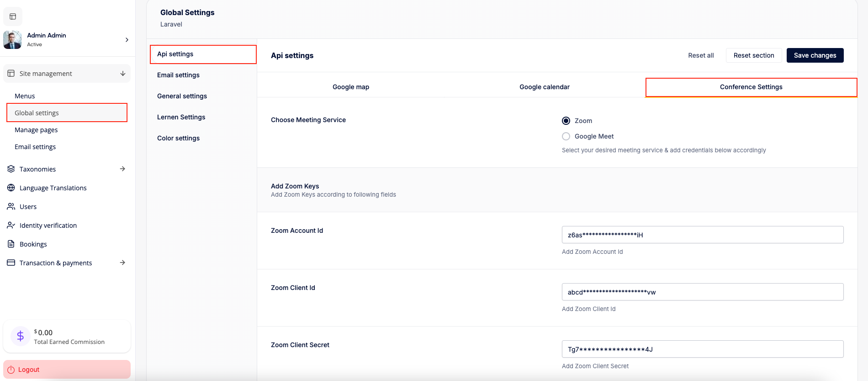The image size is (868, 381).
Task: Open the Admin Admin profile chevron
Action: pyautogui.click(x=127, y=40)
